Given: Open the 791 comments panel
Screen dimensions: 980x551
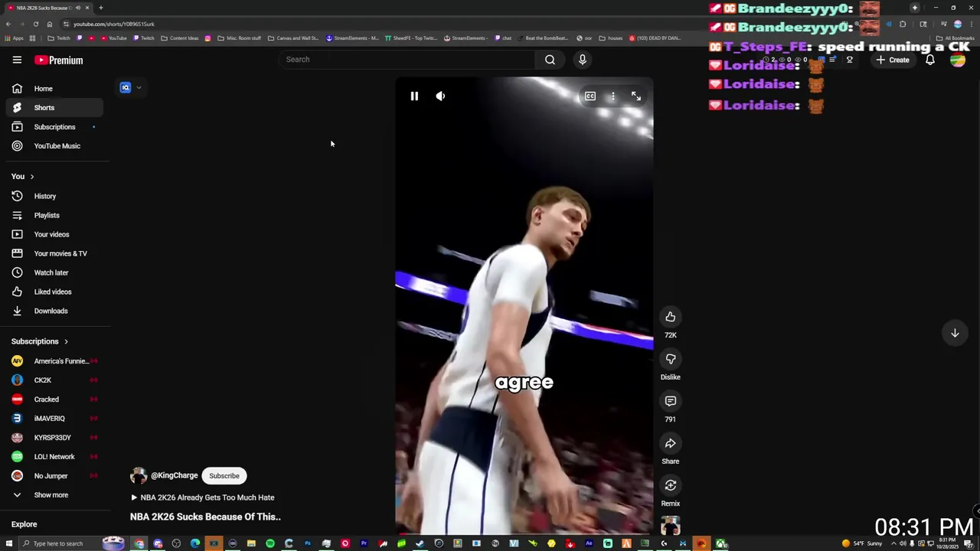Looking at the screenshot, I should click(x=670, y=401).
